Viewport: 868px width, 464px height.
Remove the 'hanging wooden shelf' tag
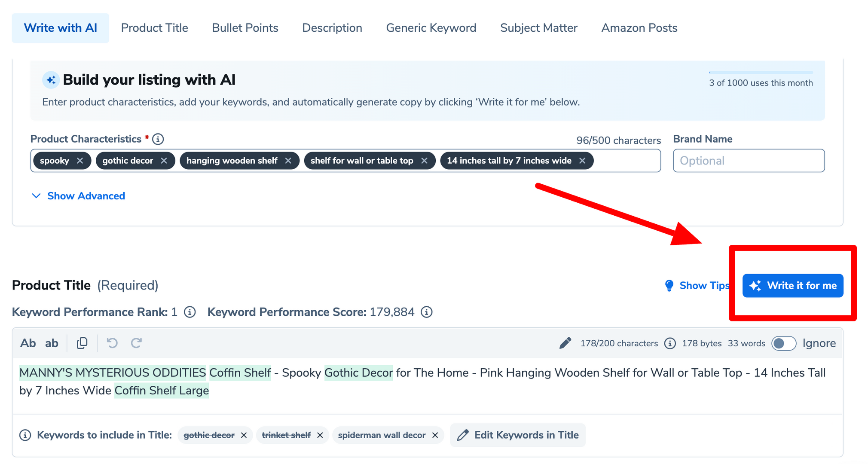288,161
